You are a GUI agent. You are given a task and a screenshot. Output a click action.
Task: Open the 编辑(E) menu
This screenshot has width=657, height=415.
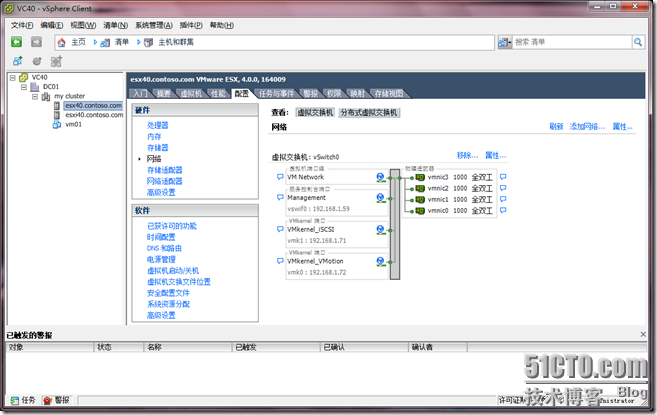point(52,25)
